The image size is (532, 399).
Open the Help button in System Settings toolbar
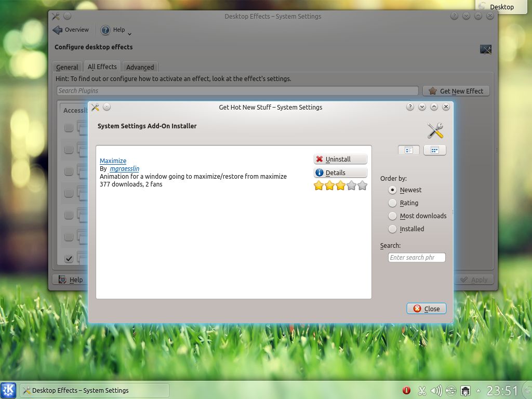tap(113, 30)
